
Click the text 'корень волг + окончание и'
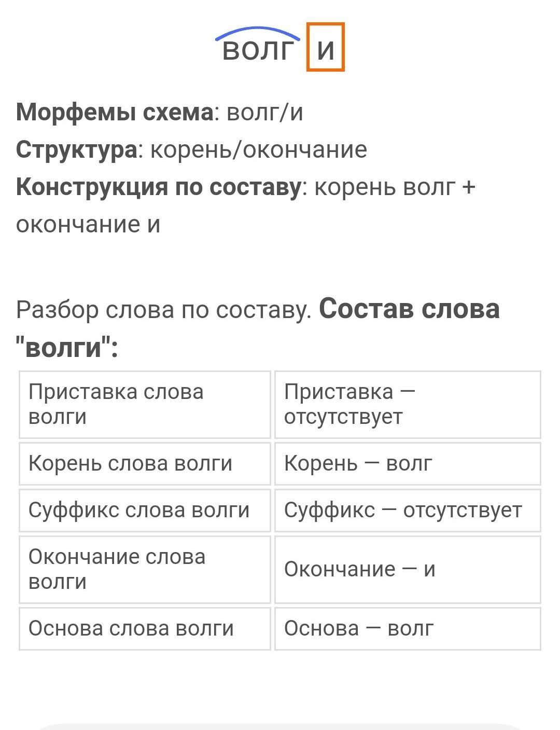click(x=246, y=205)
